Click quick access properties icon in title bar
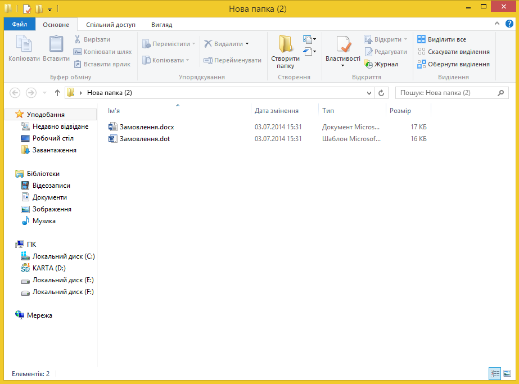The image size is (519, 384). point(27,9)
